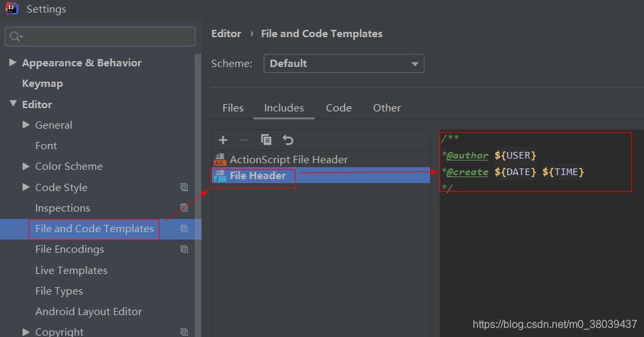The width and height of the screenshot is (644, 337).
Task: Click the @author tag in template
Action: tap(467, 156)
